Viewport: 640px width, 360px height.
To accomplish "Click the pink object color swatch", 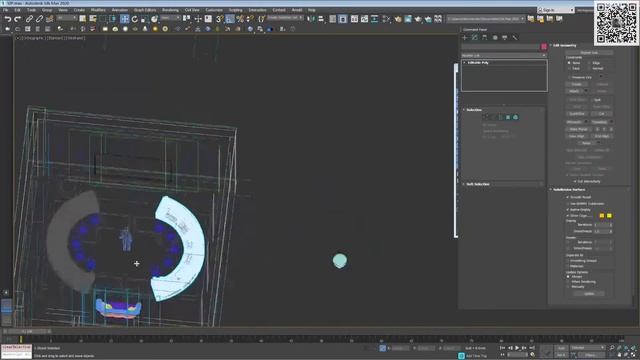I will click(544, 47).
